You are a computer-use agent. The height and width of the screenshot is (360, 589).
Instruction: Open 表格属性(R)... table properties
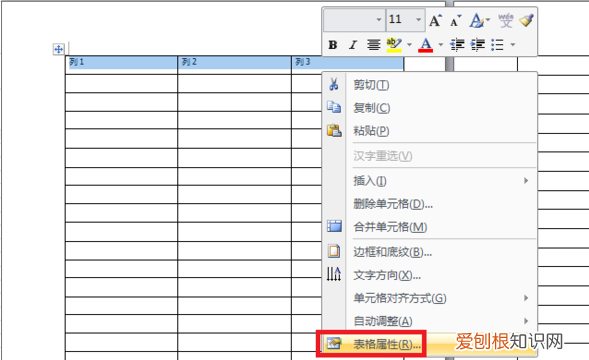[430, 344]
